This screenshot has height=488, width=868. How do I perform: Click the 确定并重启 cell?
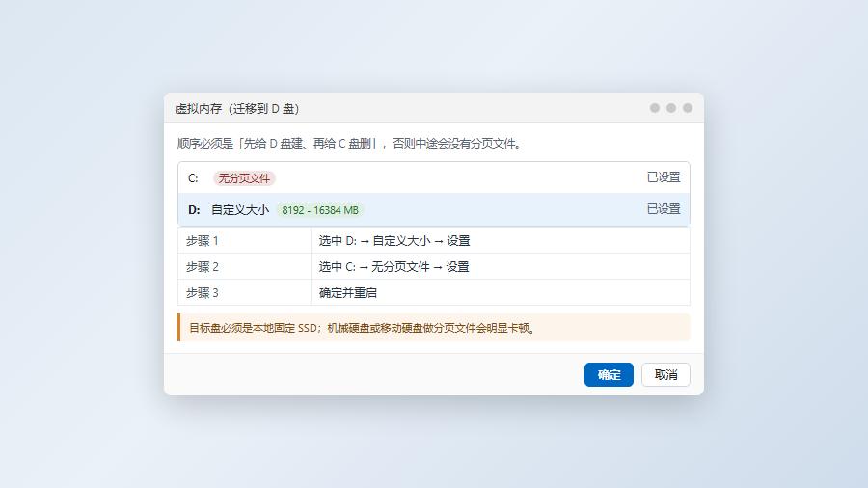(501, 292)
